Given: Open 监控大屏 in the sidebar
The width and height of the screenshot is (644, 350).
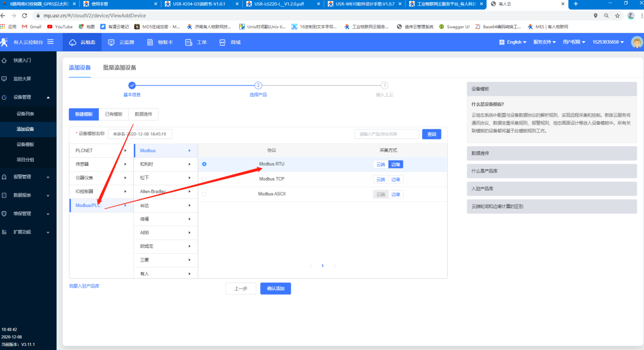Looking at the screenshot, I should (22, 79).
